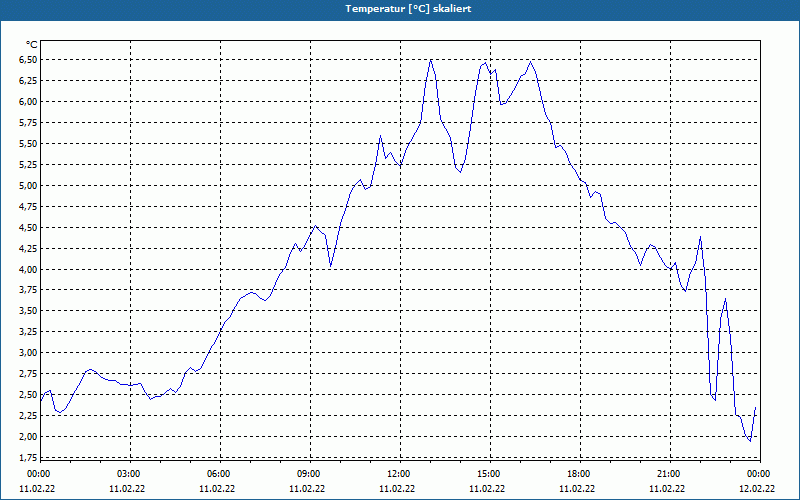Select the 12.02.22 date label
Viewport: 800px width, 500px height.
[x=757, y=489]
